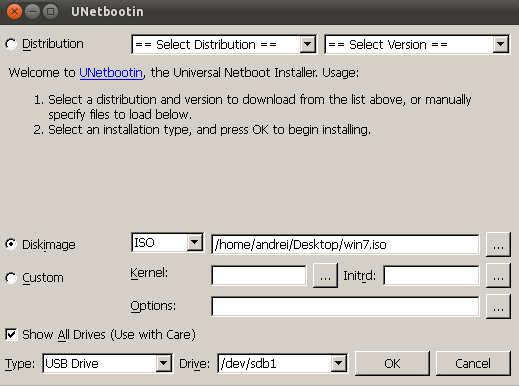Close the UNetbootin window
This screenshot has height=386, width=519.
(x=14, y=11)
